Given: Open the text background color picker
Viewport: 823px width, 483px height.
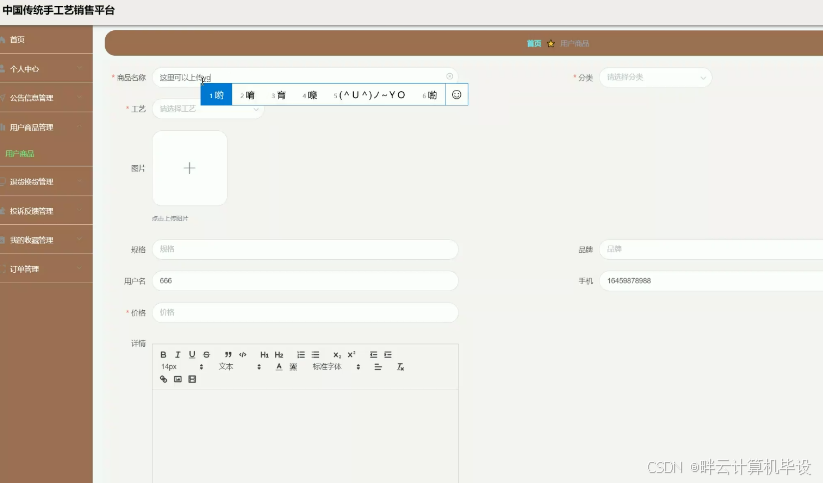Looking at the screenshot, I should pyautogui.click(x=293, y=367).
